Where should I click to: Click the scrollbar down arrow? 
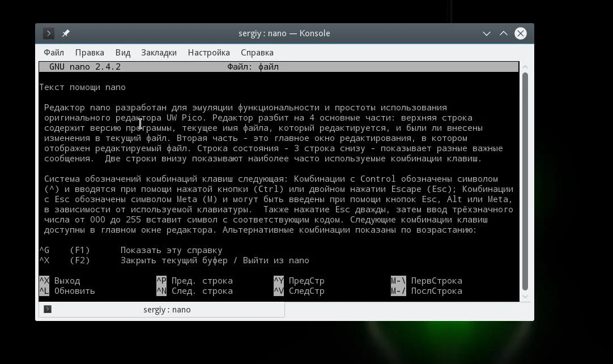tap(525, 297)
